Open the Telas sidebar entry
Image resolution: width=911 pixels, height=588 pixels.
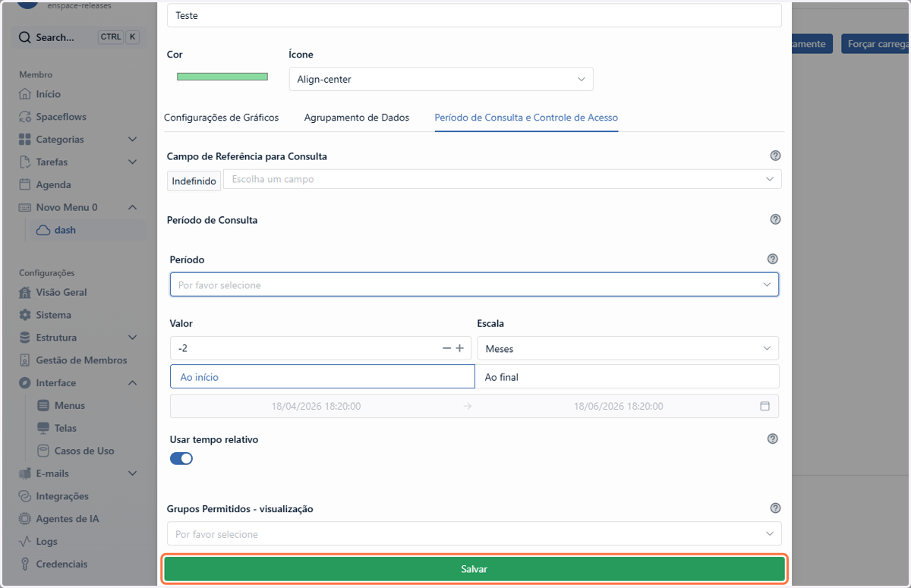(65, 428)
